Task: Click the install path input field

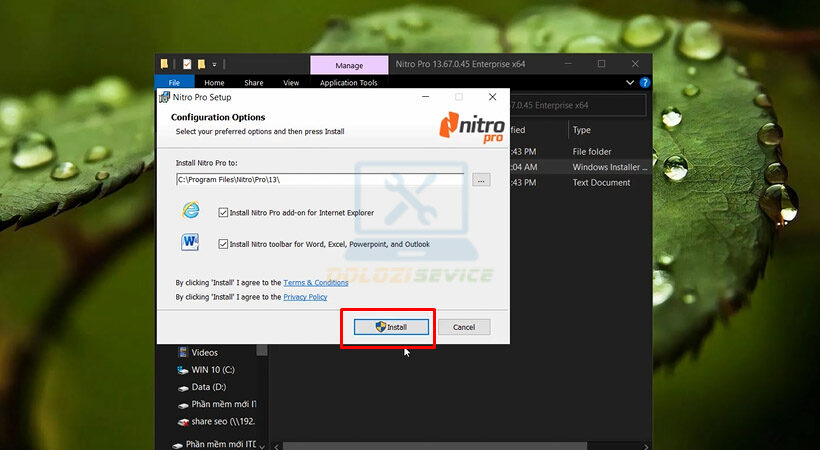Action: (319, 180)
